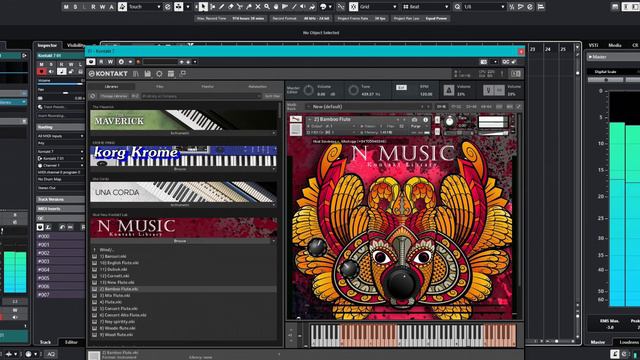Toggle global Mute M button in toolbar
The image size is (640, 360).
tap(66, 7)
